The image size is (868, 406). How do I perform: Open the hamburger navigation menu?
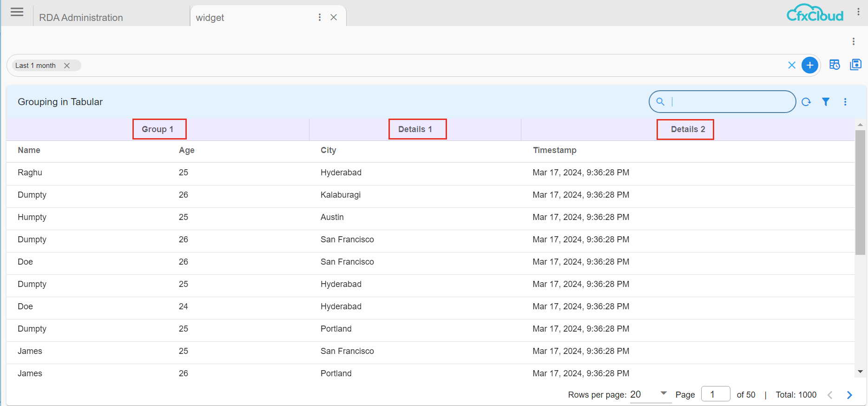coord(17,12)
